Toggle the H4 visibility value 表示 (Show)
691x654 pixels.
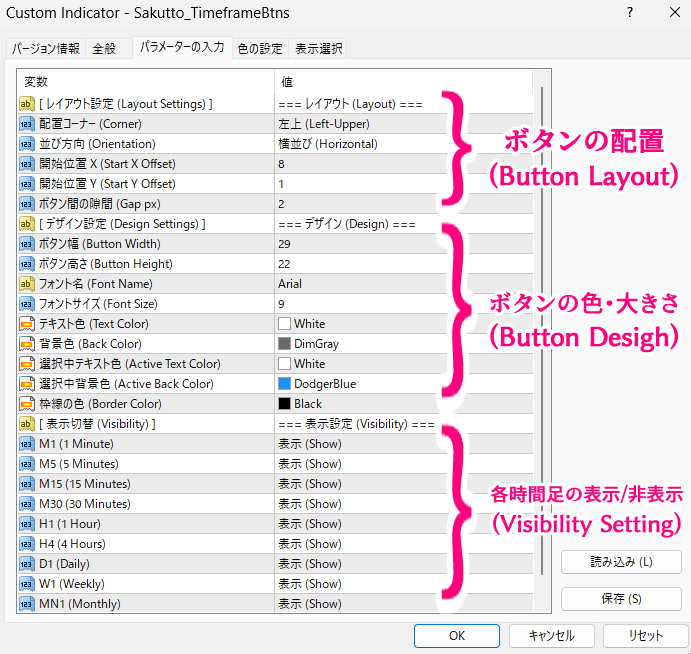pos(310,544)
